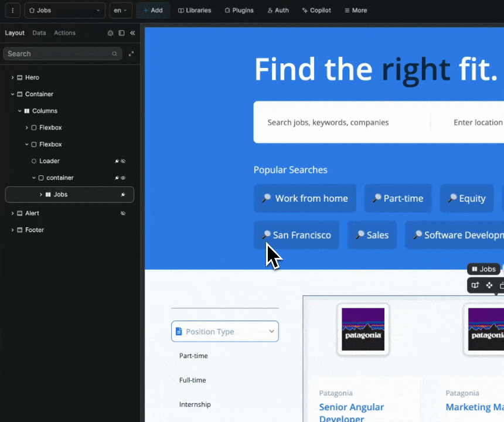Toggle visibility of the Loader layer
This screenshot has height=422, width=504.
coord(123,161)
